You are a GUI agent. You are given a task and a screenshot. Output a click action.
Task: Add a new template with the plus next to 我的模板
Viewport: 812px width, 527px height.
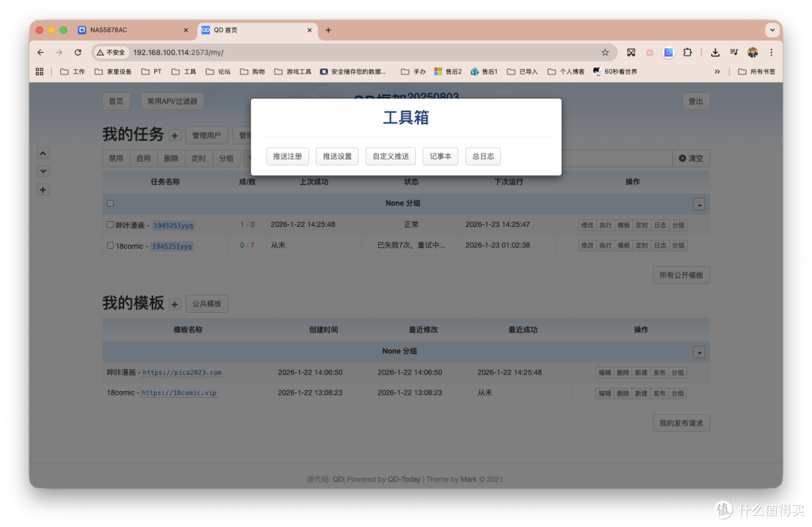tap(174, 304)
